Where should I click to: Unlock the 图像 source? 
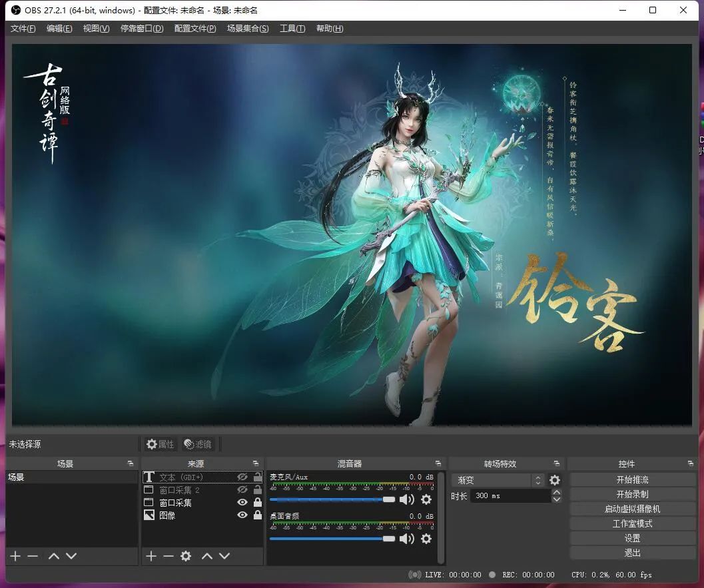[x=257, y=514]
